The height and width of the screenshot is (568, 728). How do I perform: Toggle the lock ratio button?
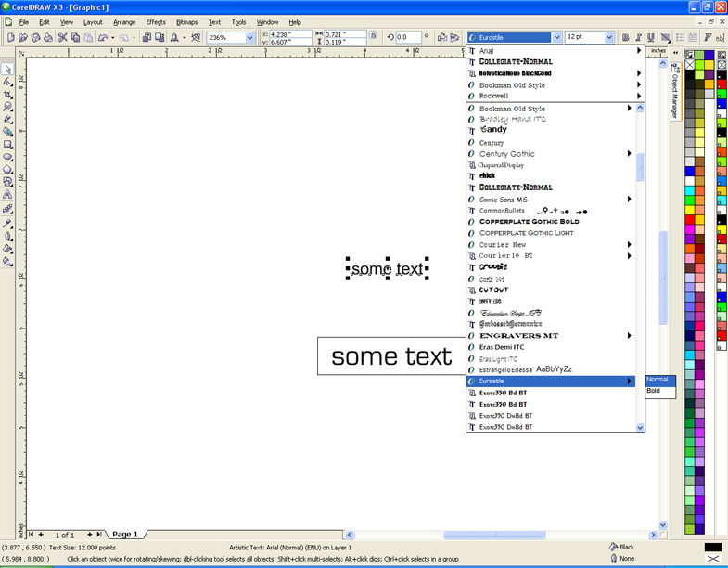point(373,35)
